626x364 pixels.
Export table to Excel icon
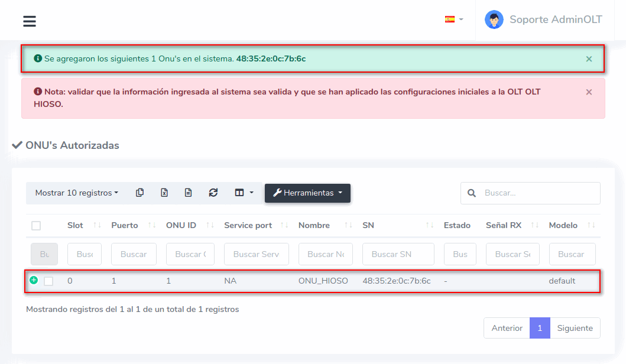pyautogui.click(x=164, y=193)
